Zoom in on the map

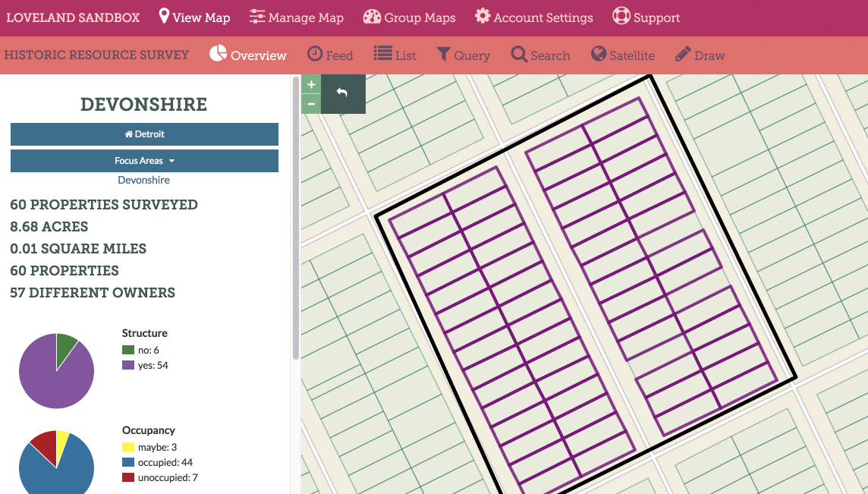pyautogui.click(x=311, y=84)
